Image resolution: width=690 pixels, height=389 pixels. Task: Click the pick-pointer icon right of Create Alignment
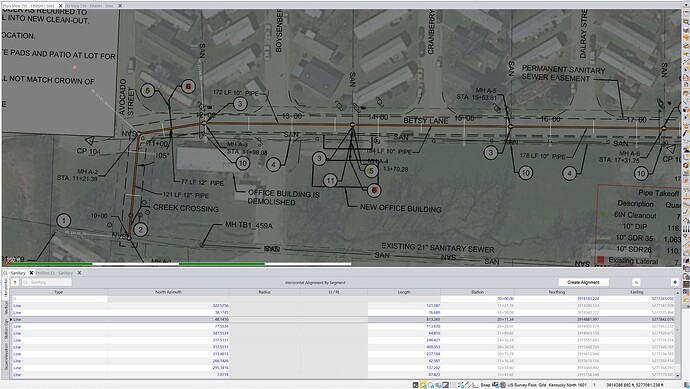click(x=636, y=282)
